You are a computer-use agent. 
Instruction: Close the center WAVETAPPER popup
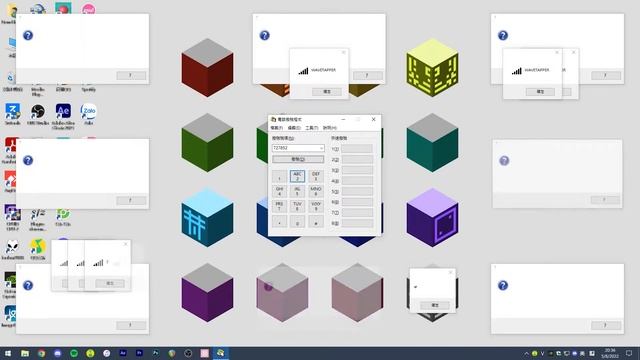click(343, 52)
